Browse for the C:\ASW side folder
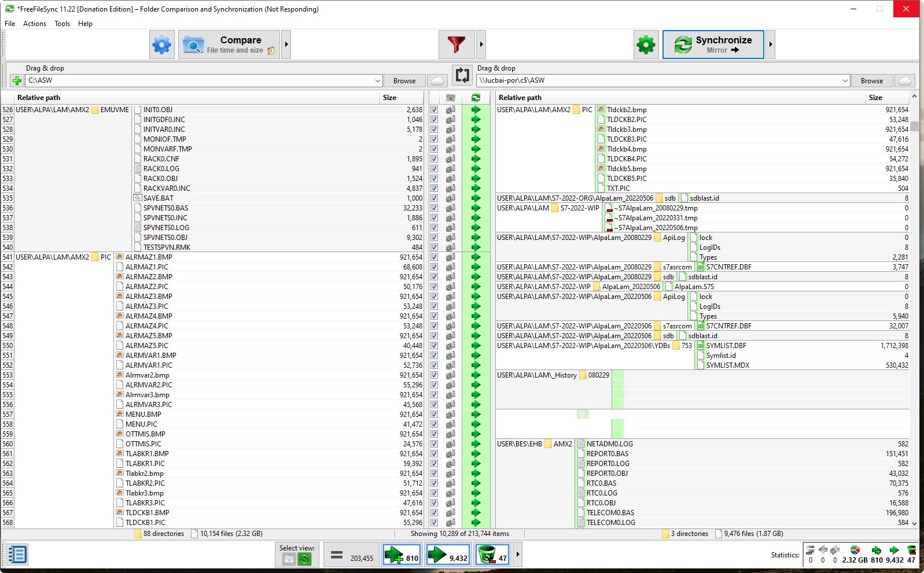The image size is (924, 573). tap(404, 81)
